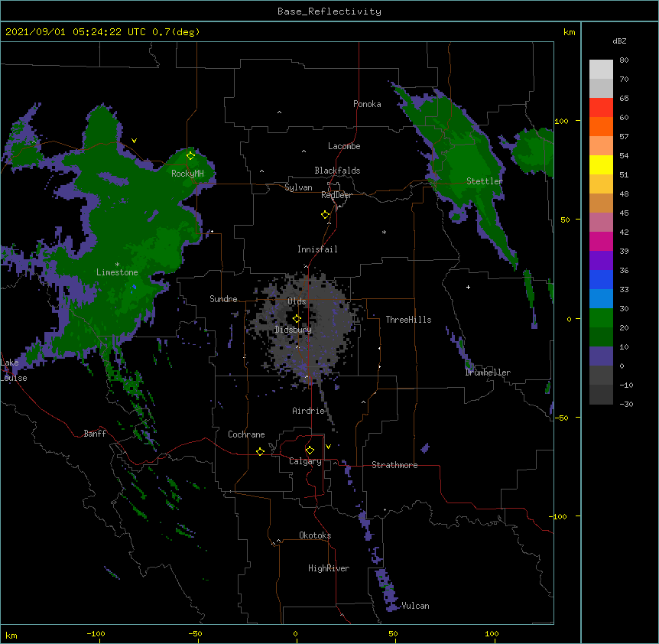Click the 50 tick on horizontal axis
The image size is (659, 644).
394,633
